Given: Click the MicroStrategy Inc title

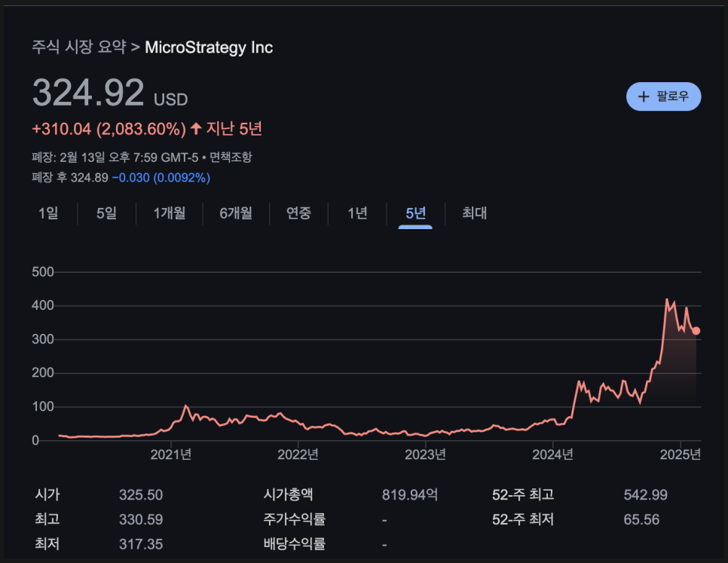Looking at the screenshot, I should coord(209,47).
